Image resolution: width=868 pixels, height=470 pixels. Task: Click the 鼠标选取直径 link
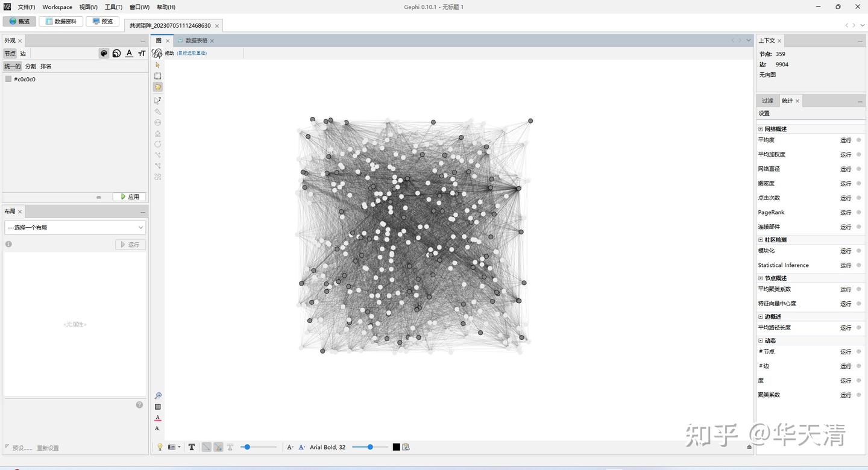coord(192,53)
